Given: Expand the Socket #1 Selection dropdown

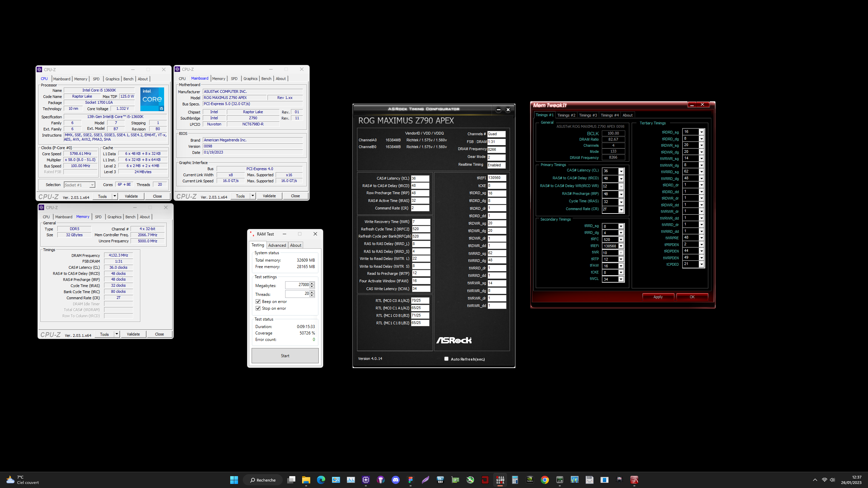Looking at the screenshot, I should tap(92, 185).
